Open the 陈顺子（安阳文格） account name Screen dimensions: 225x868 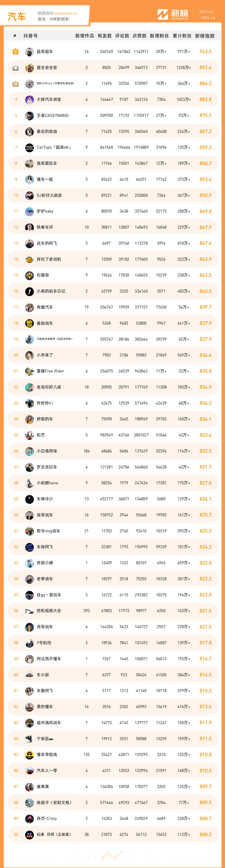click(54, 803)
